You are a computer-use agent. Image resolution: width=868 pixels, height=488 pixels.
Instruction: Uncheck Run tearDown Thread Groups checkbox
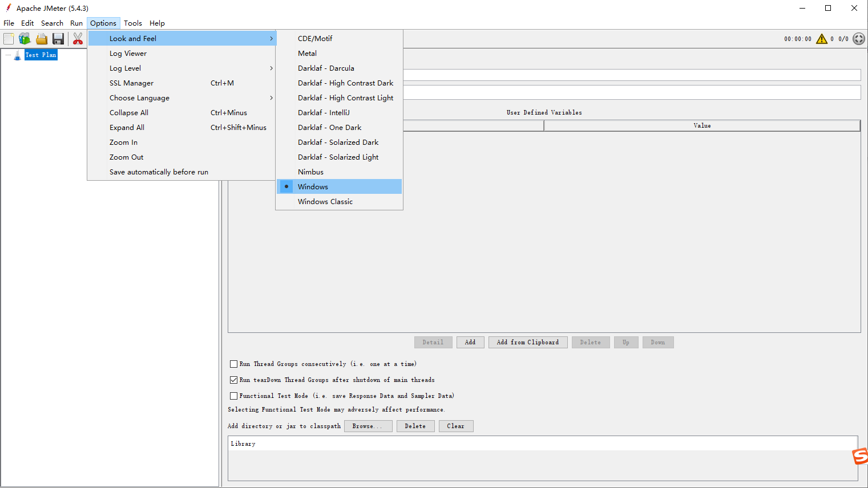pos(233,380)
